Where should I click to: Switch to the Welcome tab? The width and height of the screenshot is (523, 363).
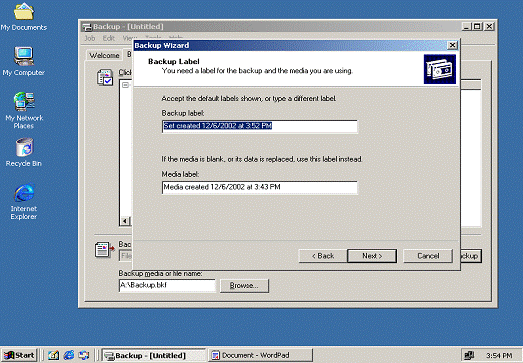coord(104,55)
